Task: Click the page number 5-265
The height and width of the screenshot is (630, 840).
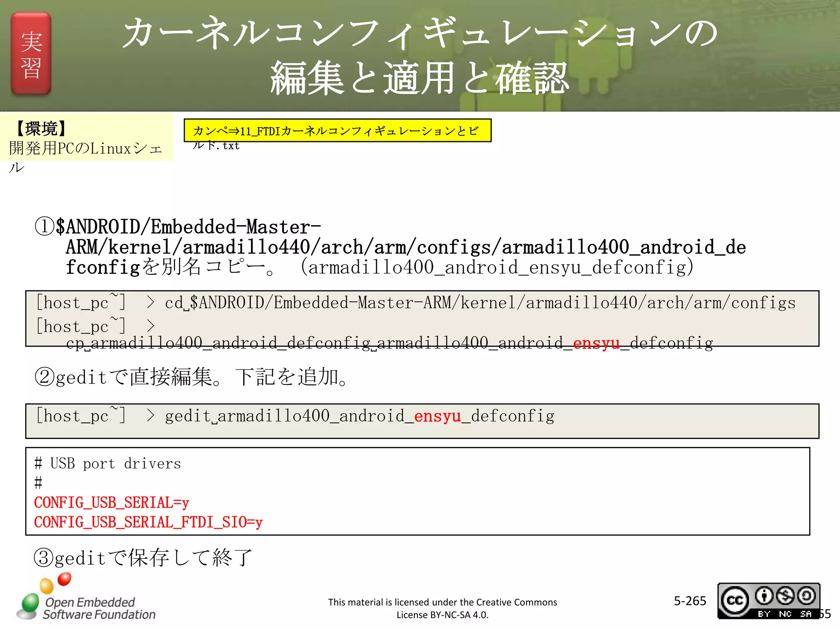Action: tap(690, 601)
